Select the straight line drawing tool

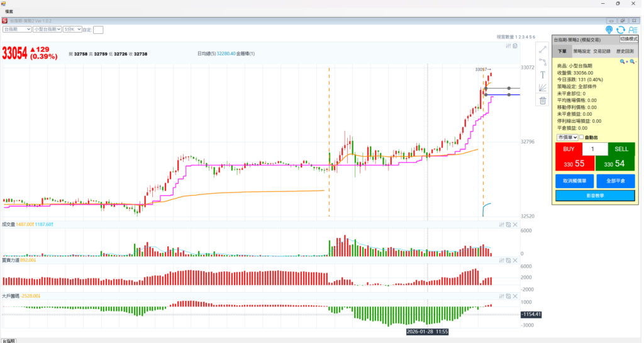pyautogui.click(x=542, y=49)
